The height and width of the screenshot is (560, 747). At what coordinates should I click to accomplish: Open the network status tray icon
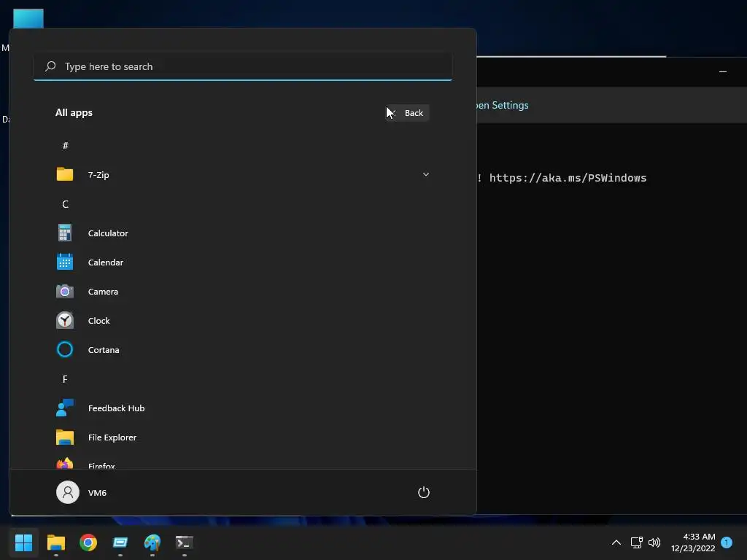point(636,542)
